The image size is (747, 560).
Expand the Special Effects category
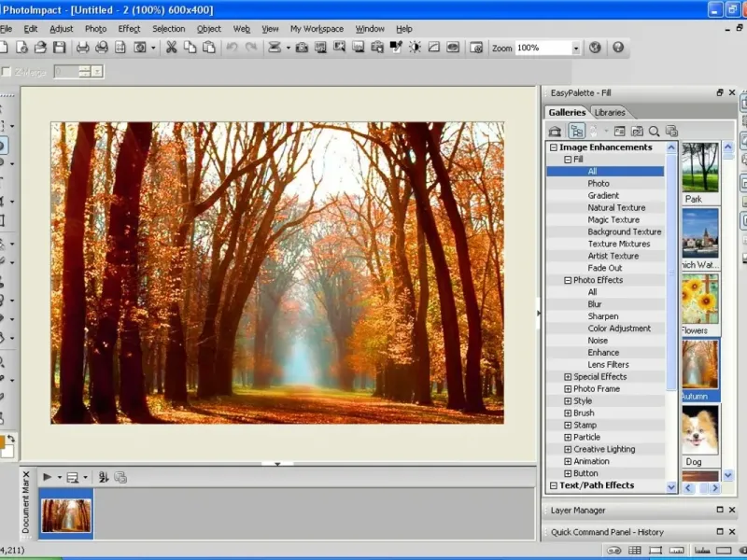[x=568, y=377]
